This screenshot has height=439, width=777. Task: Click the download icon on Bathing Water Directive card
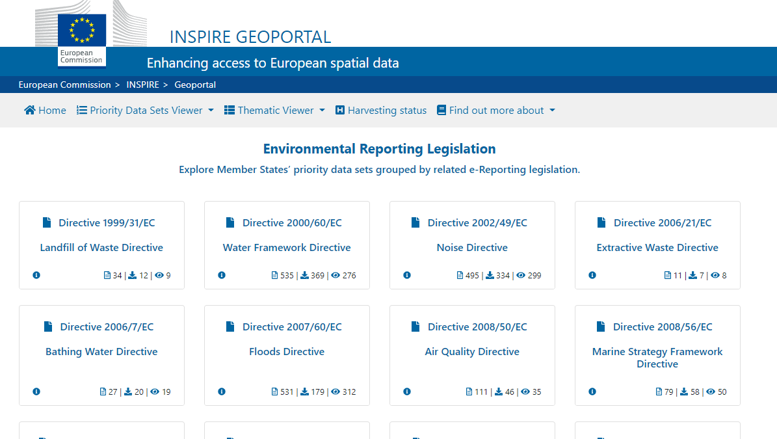pyautogui.click(x=128, y=392)
